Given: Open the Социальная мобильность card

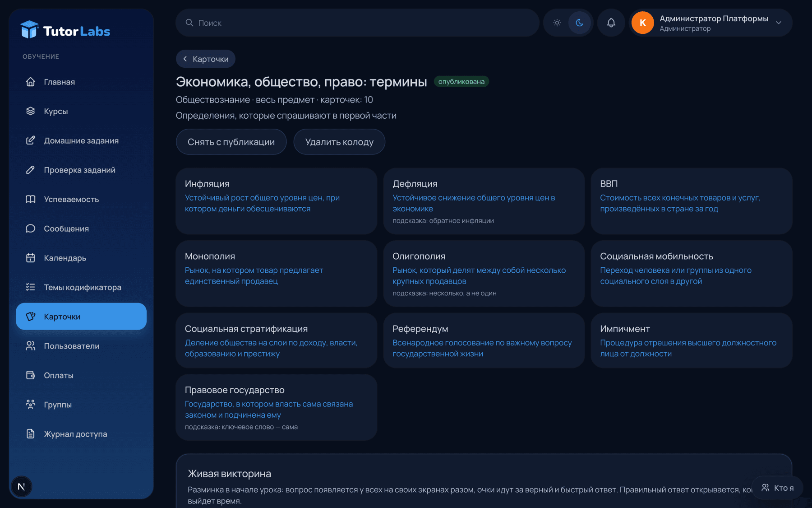Looking at the screenshot, I should tap(692, 274).
